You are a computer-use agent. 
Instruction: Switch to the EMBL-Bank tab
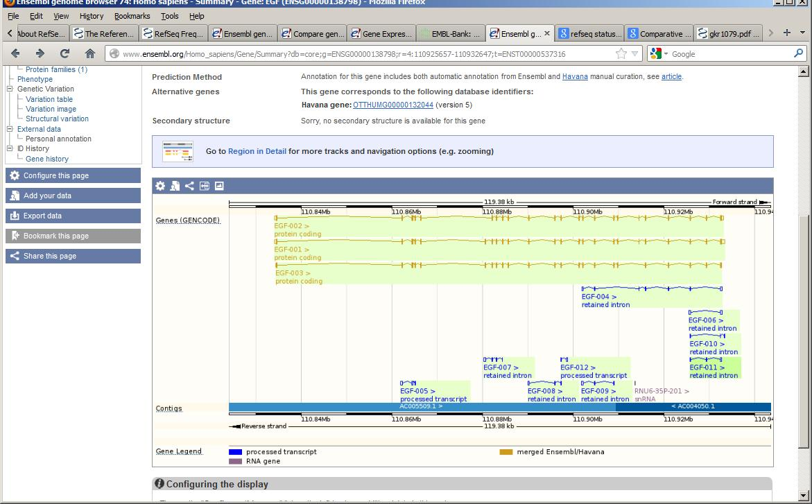[451, 33]
